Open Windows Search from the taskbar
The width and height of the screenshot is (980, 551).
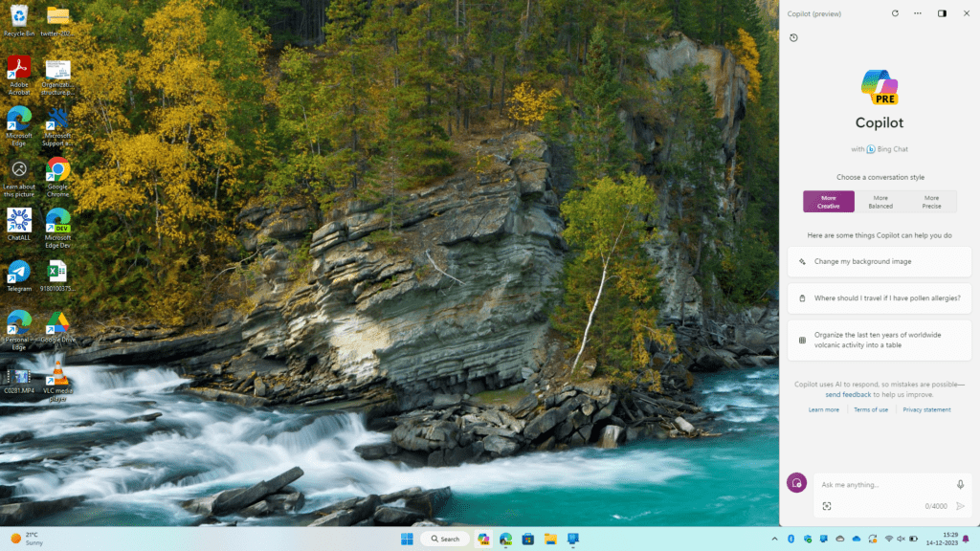(x=444, y=539)
